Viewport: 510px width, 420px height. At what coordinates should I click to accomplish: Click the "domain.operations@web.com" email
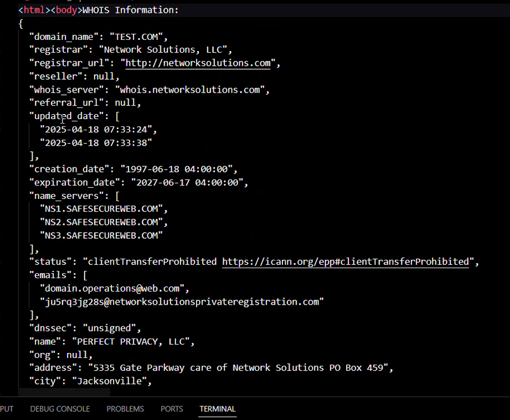click(x=112, y=289)
